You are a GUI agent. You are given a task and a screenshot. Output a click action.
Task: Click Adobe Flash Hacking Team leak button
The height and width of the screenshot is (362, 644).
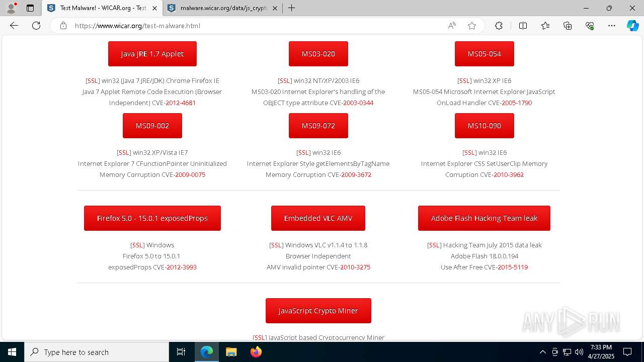click(x=484, y=218)
